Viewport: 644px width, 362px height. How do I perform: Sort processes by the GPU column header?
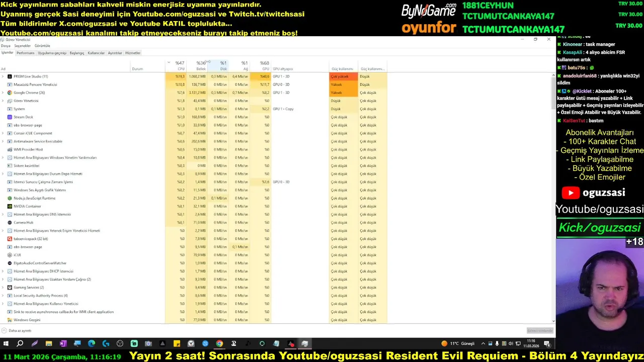click(x=261, y=66)
